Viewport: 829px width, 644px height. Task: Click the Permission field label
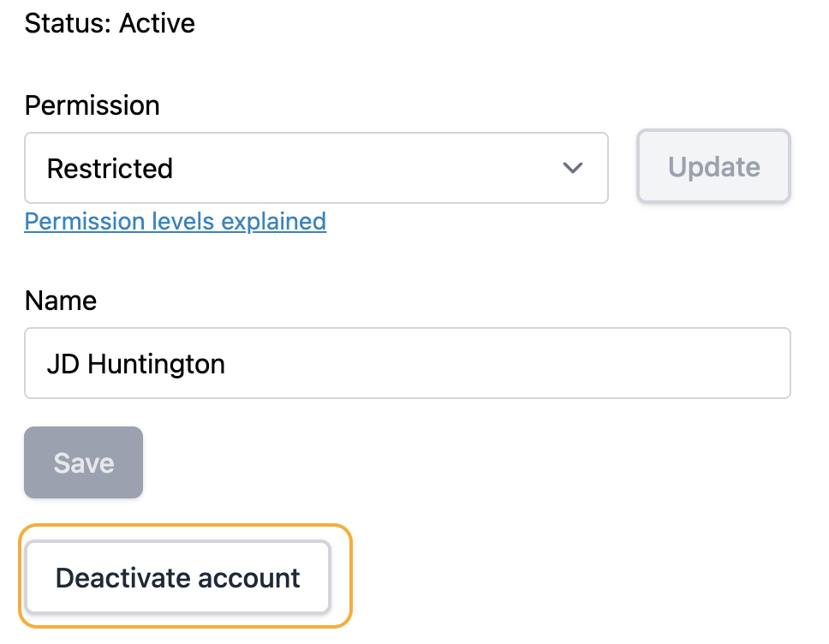coord(92,106)
